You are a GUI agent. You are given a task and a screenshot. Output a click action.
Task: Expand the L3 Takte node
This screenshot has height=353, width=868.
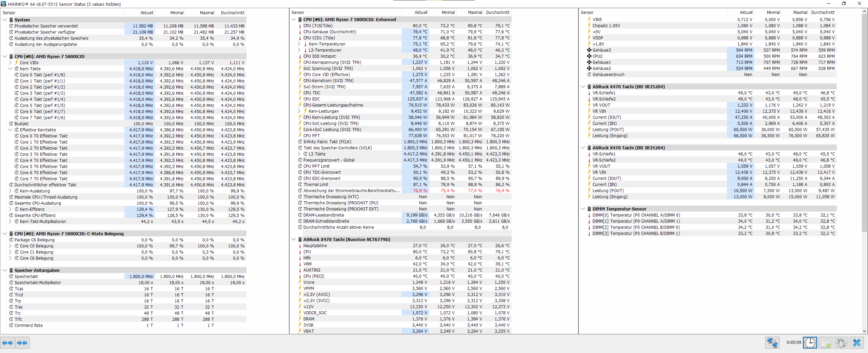click(299, 154)
